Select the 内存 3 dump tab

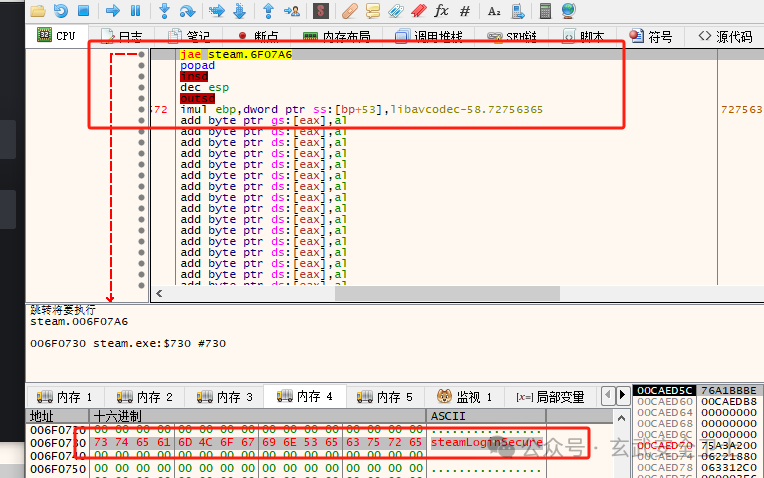click(x=225, y=397)
